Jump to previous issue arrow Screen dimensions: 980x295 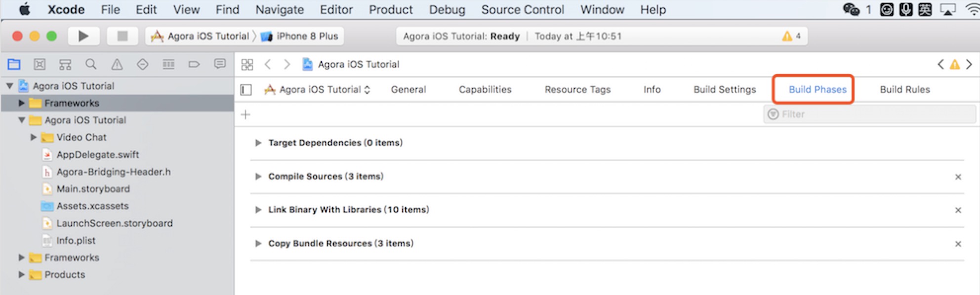940,65
